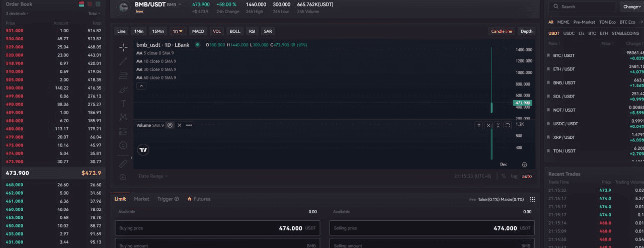Switch to the Market order tab
Viewport: 644px width, 248px height.
[141, 199]
